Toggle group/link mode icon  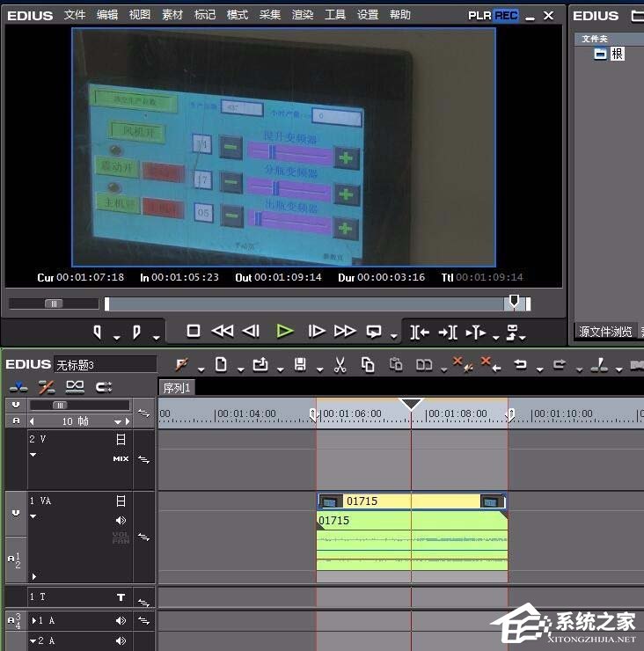coord(75,387)
